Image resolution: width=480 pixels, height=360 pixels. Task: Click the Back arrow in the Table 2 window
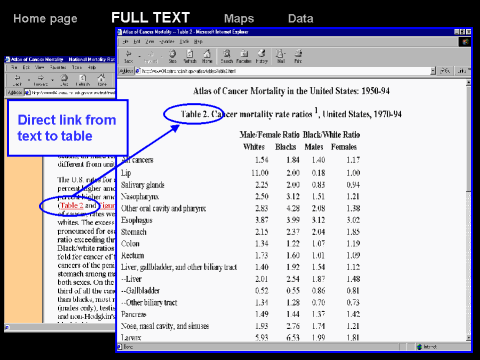(128, 56)
